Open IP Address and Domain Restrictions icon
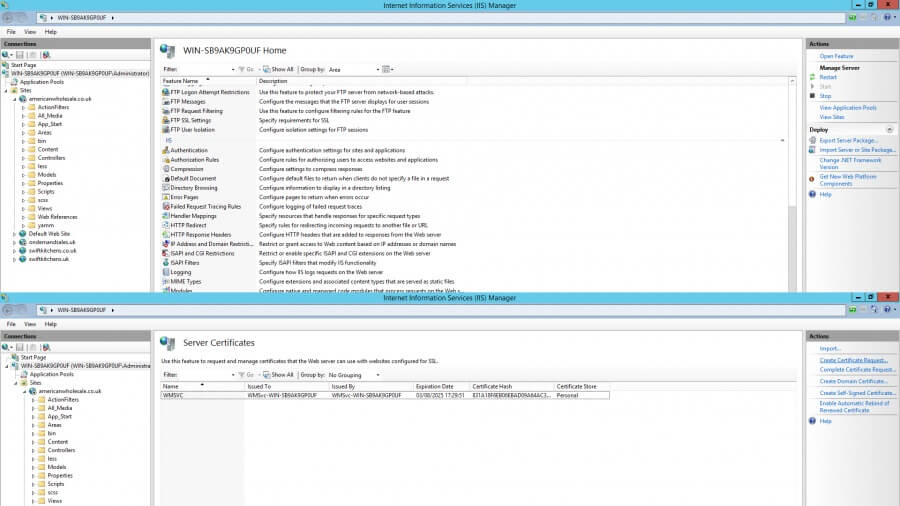Image resolution: width=900 pixels, height=506 pixels. [x=166, y=244]
